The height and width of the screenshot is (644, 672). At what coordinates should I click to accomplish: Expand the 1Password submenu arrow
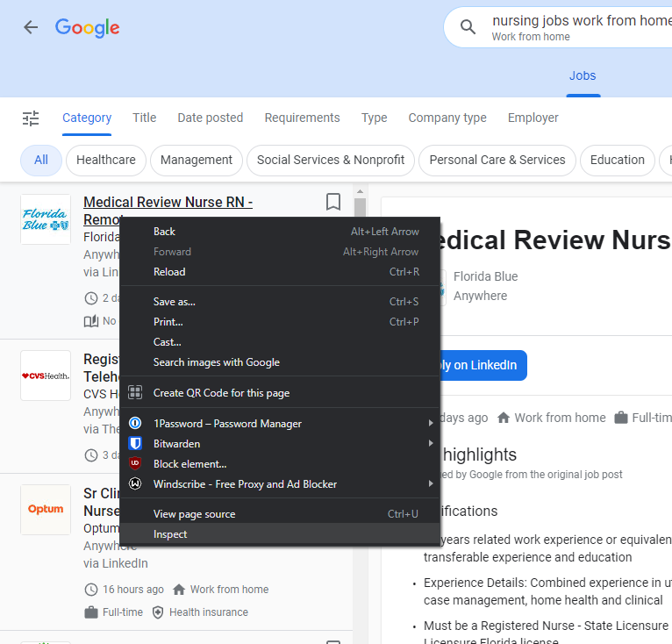(431, 423)
